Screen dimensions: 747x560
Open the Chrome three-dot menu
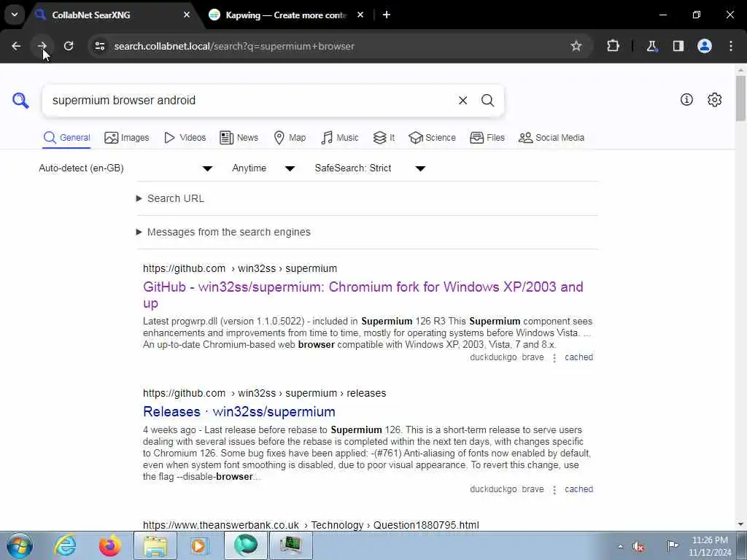(x=731, y=46)
